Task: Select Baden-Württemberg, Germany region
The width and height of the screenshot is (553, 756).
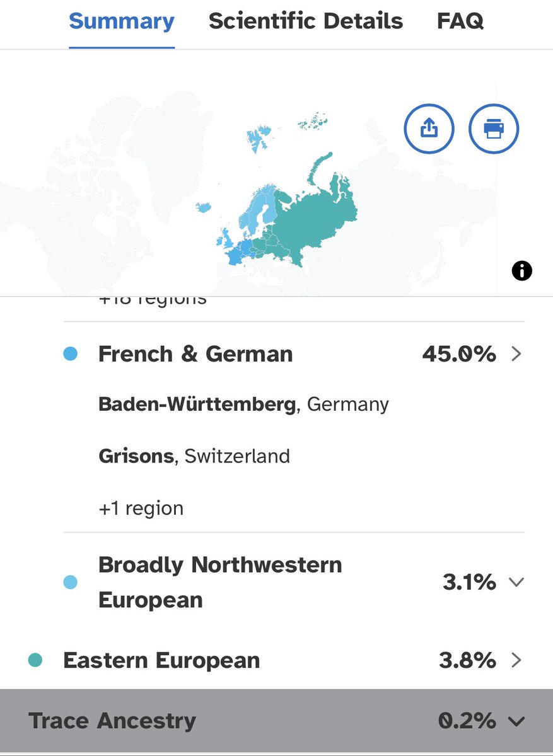Action: pyautogui.click(x=243, y=404)
